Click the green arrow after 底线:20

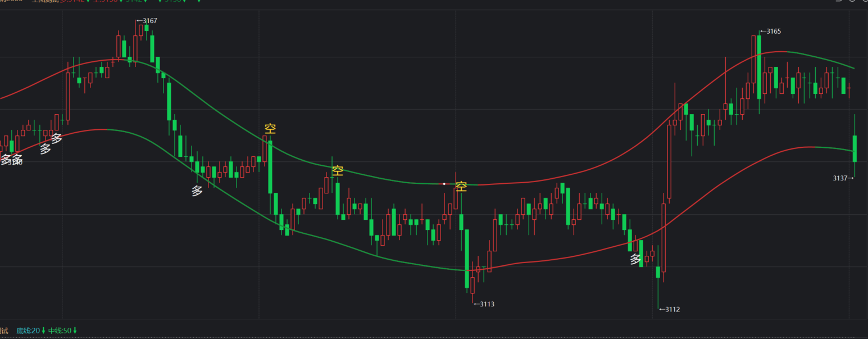click(43, 331)
